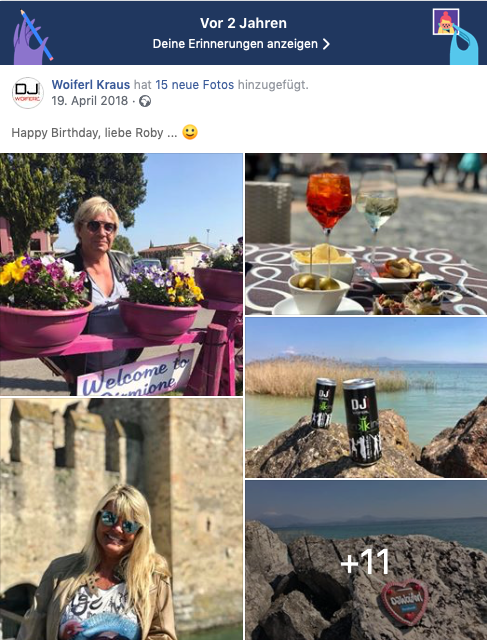Open the Aperol spritz drinks photo

click(366, 234)
